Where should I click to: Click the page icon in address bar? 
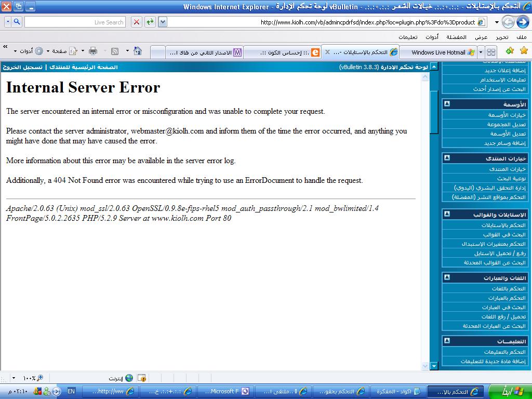(x=481, y=22)
